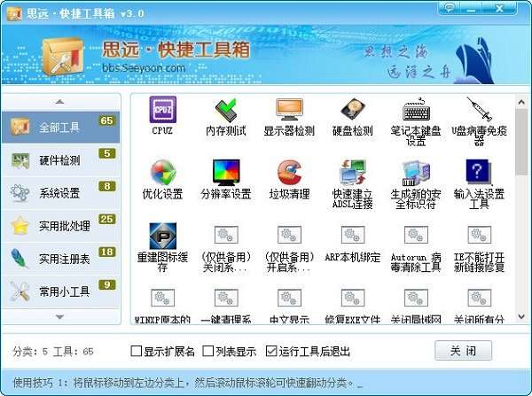This screenshot has height=396, width=532.
Task: Launch the CPUZ tool icon
Action: click(x=162, y=110)
